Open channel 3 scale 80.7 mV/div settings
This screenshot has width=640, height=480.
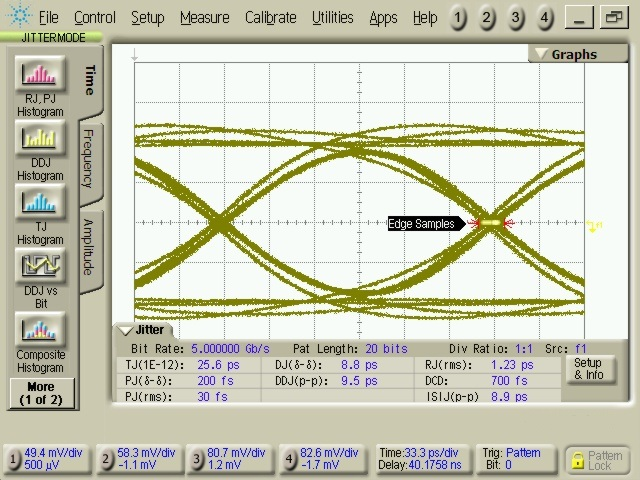click(229, 459)
